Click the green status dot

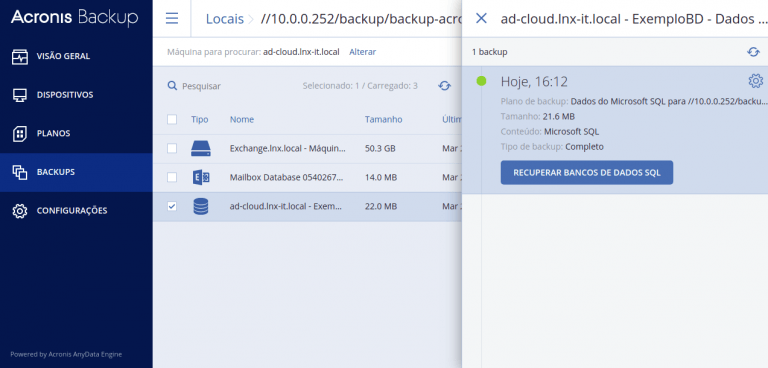(481, 81)
